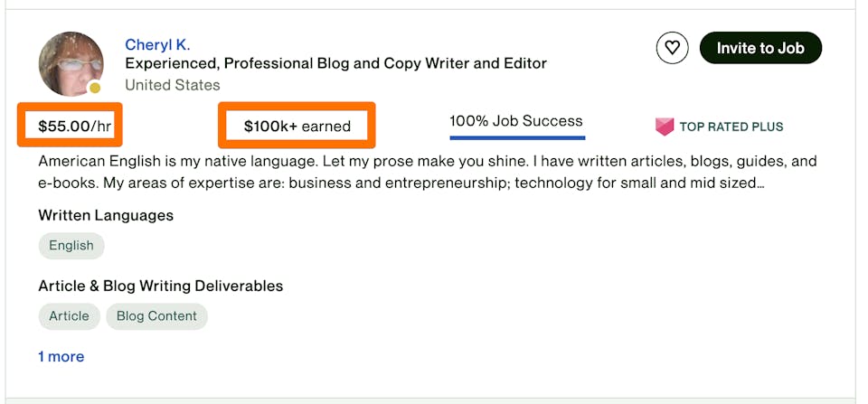Click the profile description starting "American English"
Screen dimensions: 868x404
click(427, 172)
